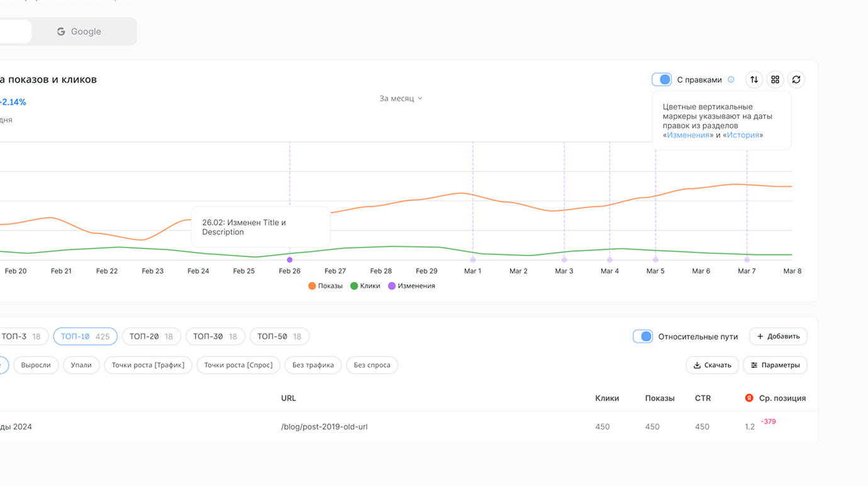The image size is (868, 486).
Task: Filter by Упали chip
Action: pos(81,365)
